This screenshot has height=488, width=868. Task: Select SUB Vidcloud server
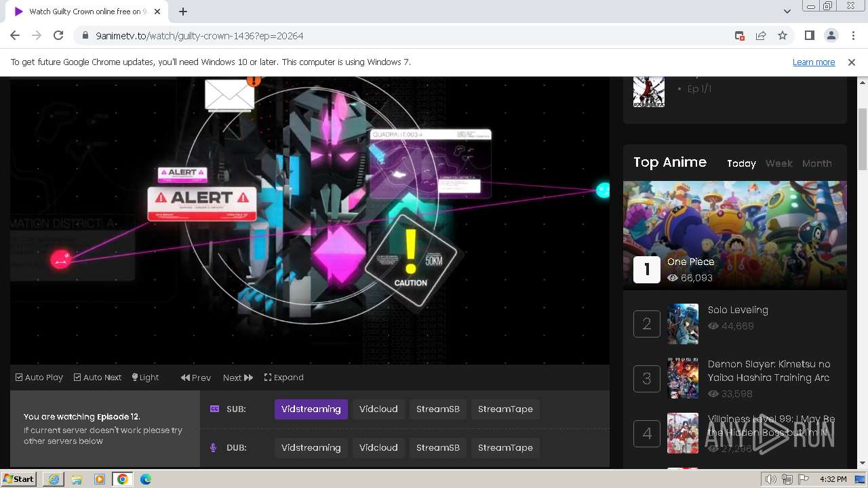(x=378, y=409)
